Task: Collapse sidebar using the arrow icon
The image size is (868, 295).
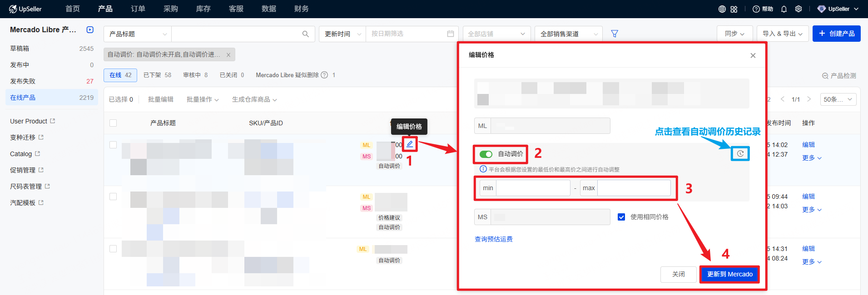Action: tap(90, 30)
